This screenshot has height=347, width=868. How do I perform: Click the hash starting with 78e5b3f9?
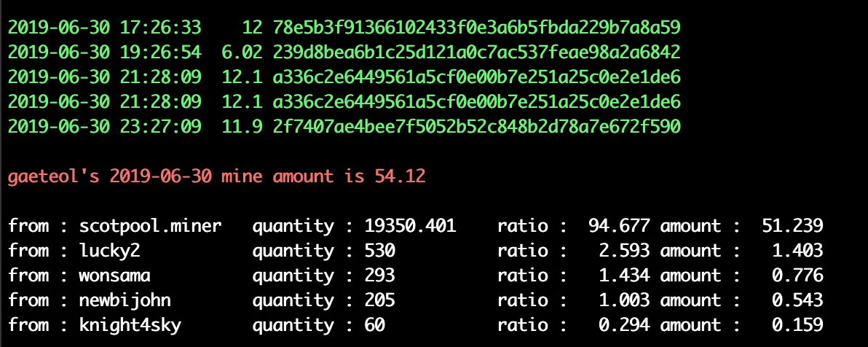(x=477, y=26)
